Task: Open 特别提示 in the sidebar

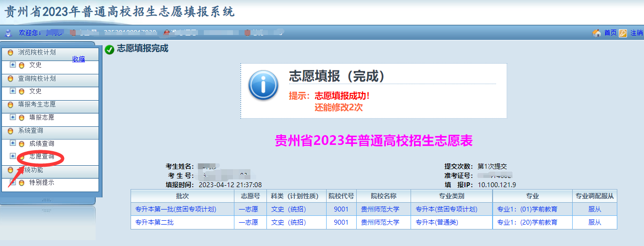Action: coord(42,183)
